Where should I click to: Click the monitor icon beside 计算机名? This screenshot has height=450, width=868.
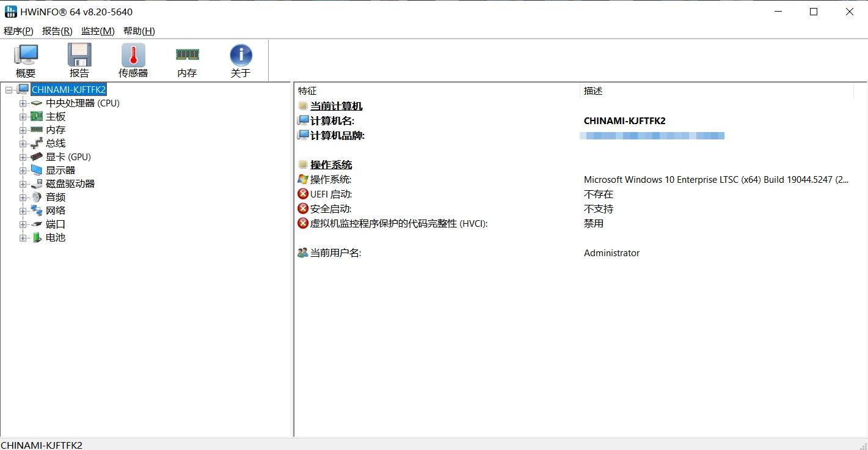[303, 121]
